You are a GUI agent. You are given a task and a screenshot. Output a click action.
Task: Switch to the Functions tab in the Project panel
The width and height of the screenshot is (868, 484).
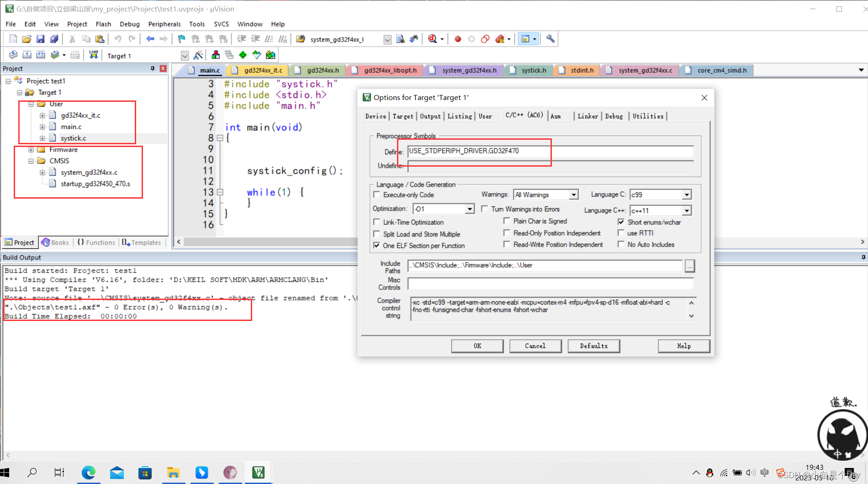(96, 242)
